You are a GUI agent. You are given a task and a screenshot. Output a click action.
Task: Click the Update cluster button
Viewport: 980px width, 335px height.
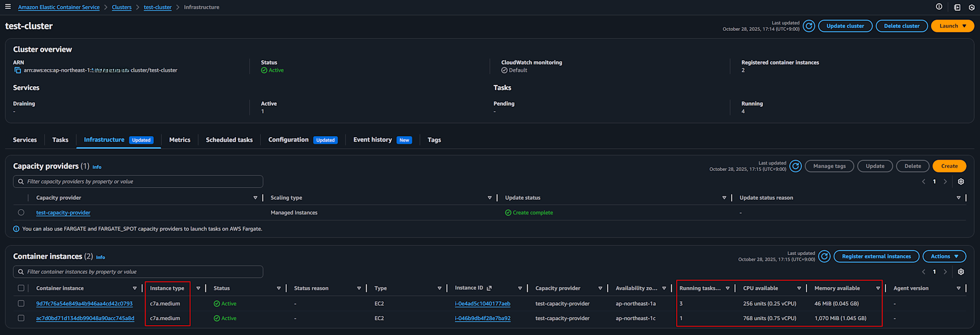click(845, 26)
